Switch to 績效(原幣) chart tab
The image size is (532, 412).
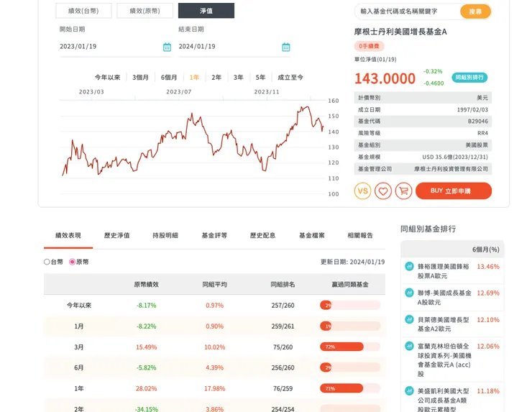point(145,11)
